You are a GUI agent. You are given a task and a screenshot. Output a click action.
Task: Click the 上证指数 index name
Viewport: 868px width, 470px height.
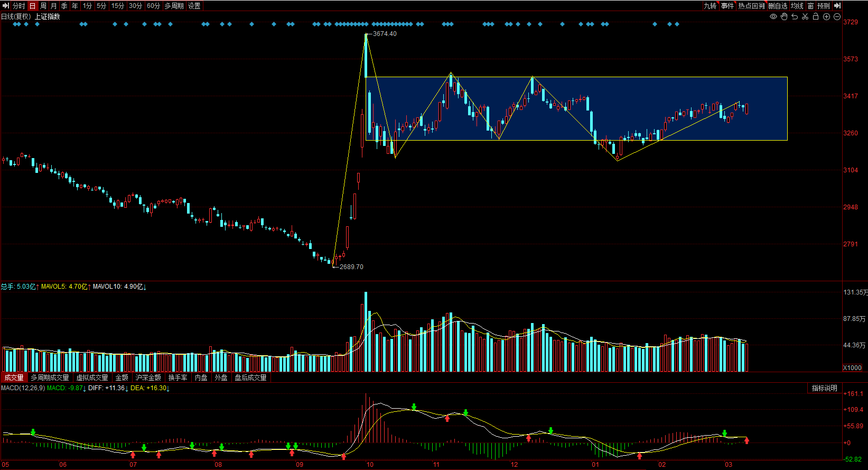coord(48,16)
